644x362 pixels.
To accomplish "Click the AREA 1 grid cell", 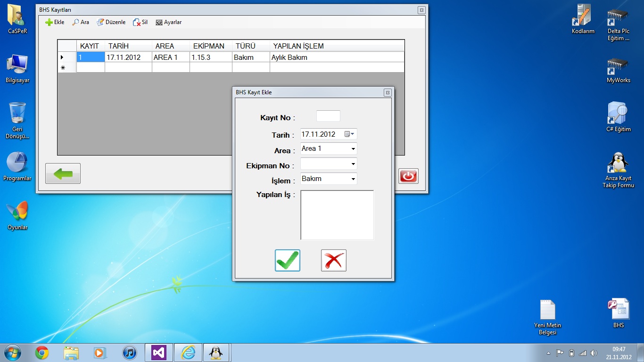I will (x=171, y=57).
